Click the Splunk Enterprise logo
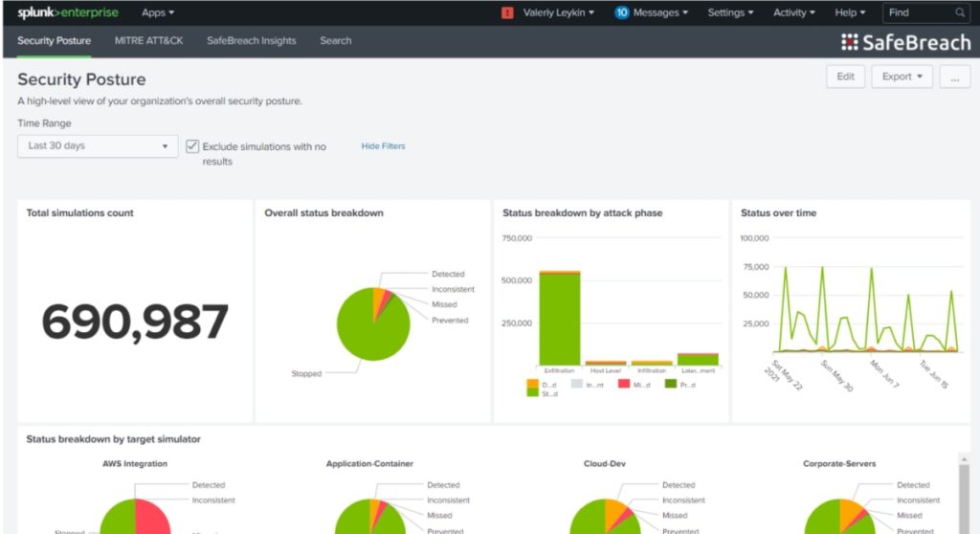The image size is (980, 534). coord(66,13)
